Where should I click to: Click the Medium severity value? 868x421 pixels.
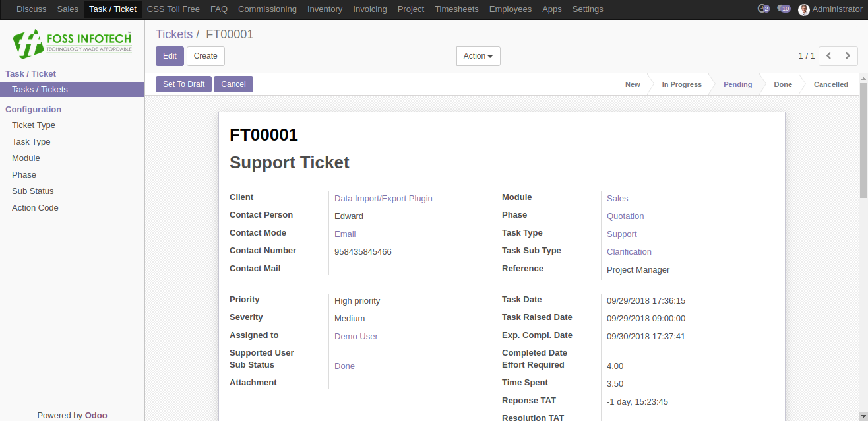pyautogui.click(x=350, y=319)
